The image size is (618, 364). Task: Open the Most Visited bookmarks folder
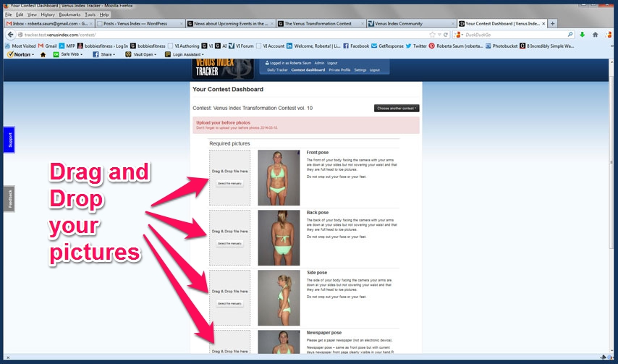pos(20,46)
